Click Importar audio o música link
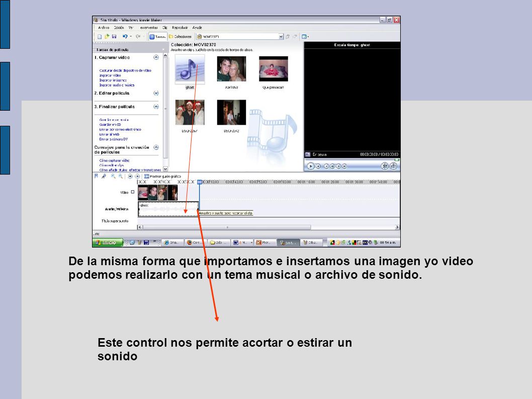The image size is (532, 399). click(x=117, y=85)
